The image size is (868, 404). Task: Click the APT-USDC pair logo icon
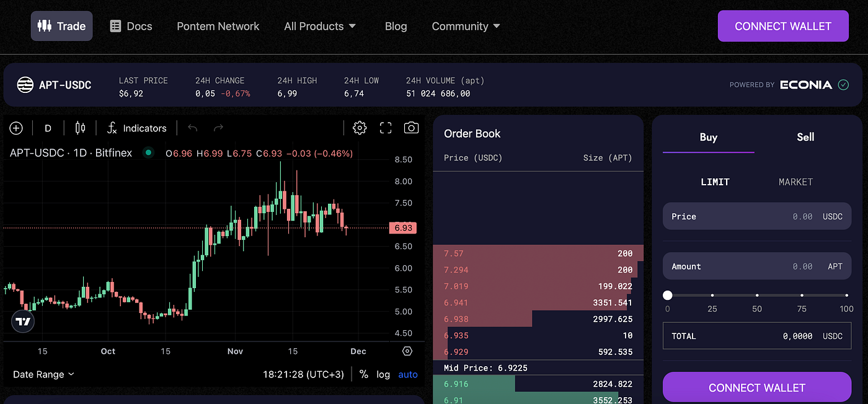[25, 85]
